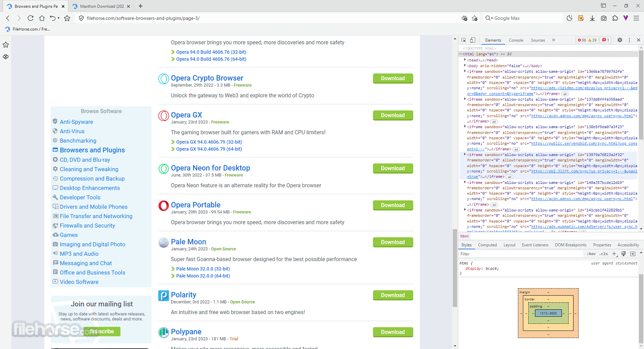
Task: Open the Computed styles tab
Action: click(487, 245)
